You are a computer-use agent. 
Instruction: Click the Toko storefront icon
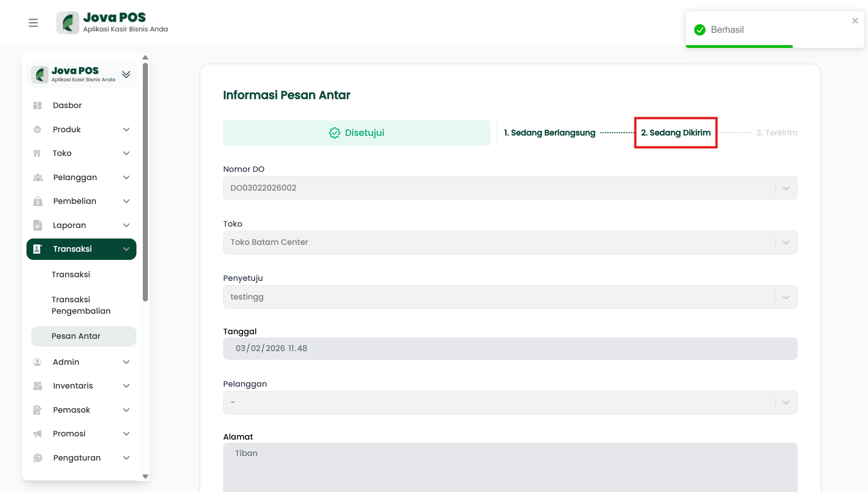[x=37, y=153]
